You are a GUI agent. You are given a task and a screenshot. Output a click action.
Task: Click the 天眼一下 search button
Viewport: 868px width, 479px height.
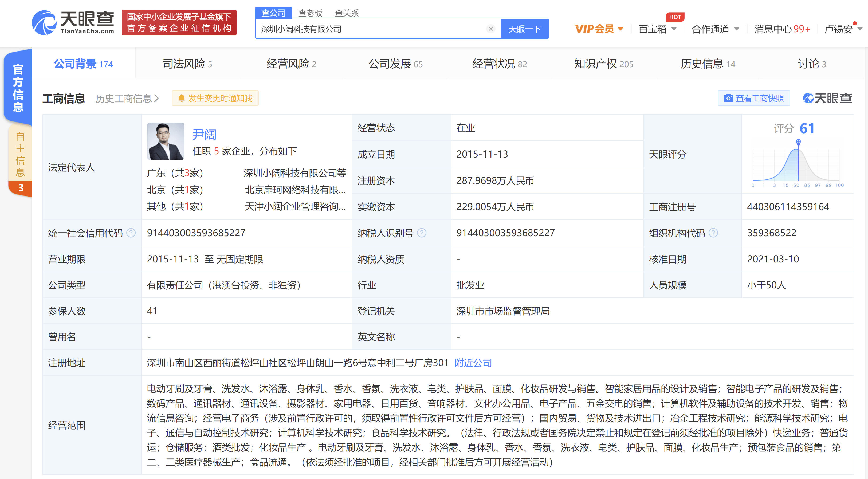[525, 29]
